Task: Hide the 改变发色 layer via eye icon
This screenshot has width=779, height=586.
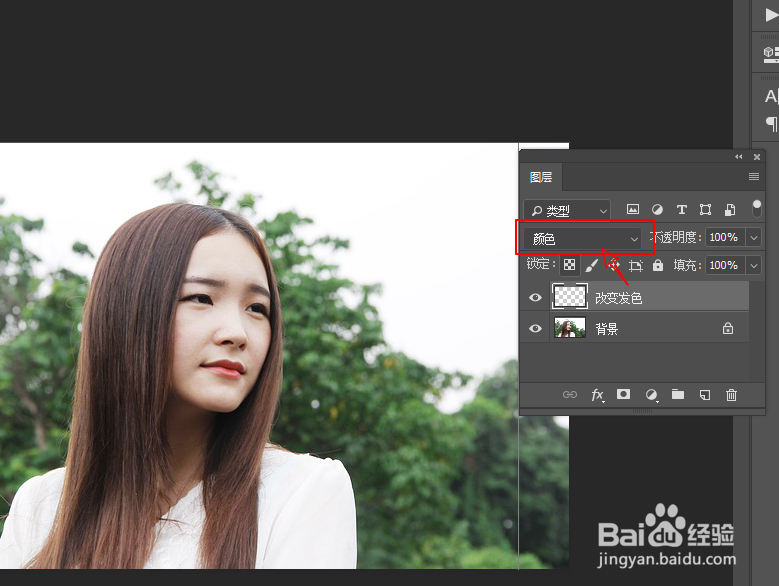Action: coord(535,297)
